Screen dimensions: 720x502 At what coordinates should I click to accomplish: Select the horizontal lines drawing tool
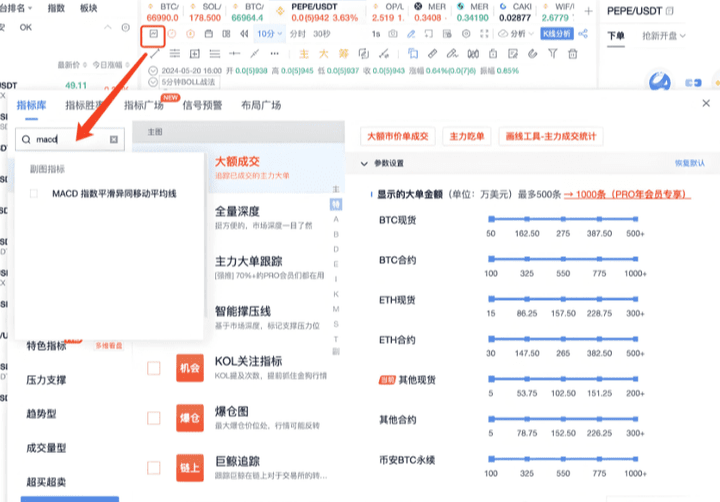pyautogui.click(x=175, y=54)
